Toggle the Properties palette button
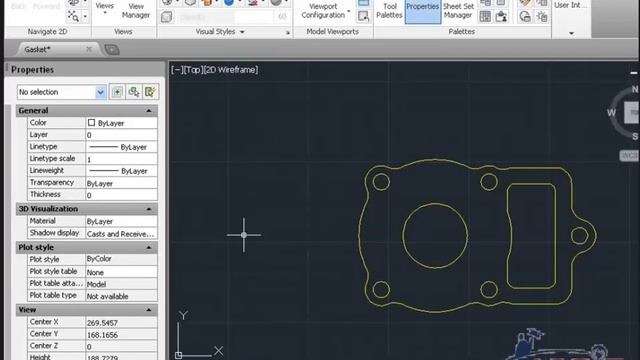640x360 pixels. tap(422, 11)
